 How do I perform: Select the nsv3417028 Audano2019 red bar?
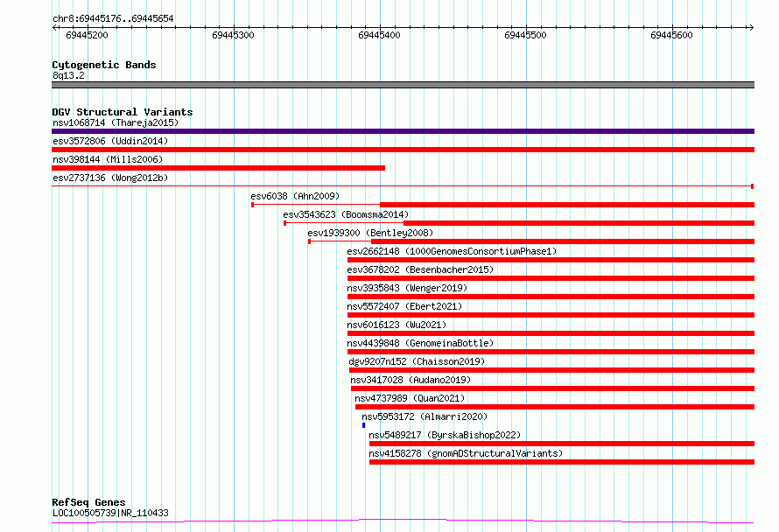(553, 388)
